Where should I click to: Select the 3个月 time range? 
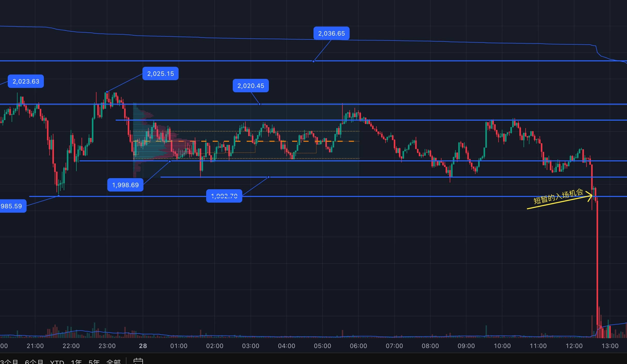click(9, 362)
